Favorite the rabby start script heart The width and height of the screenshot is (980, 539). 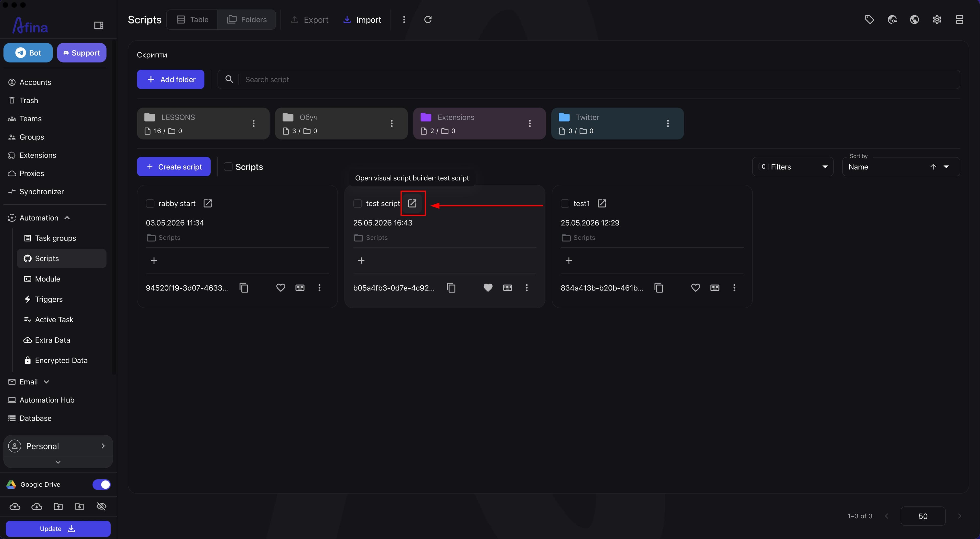(x=280, y=288)
